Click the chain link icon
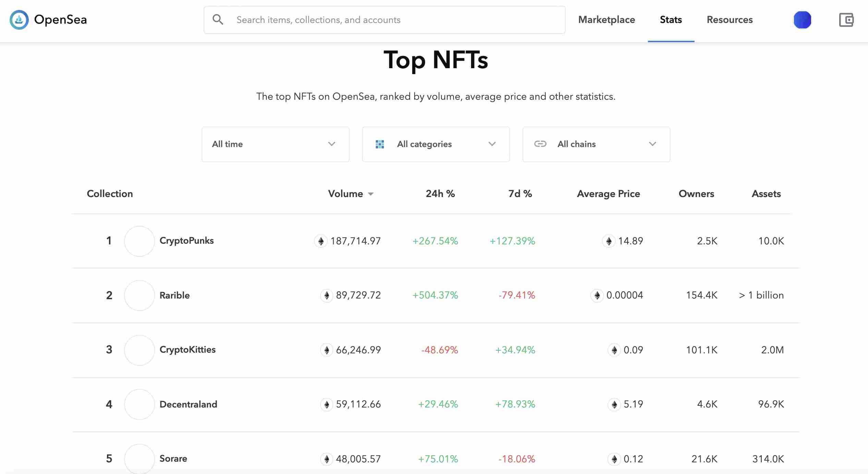The width and height of the screenshot is (868, 474). pos(540,144)
